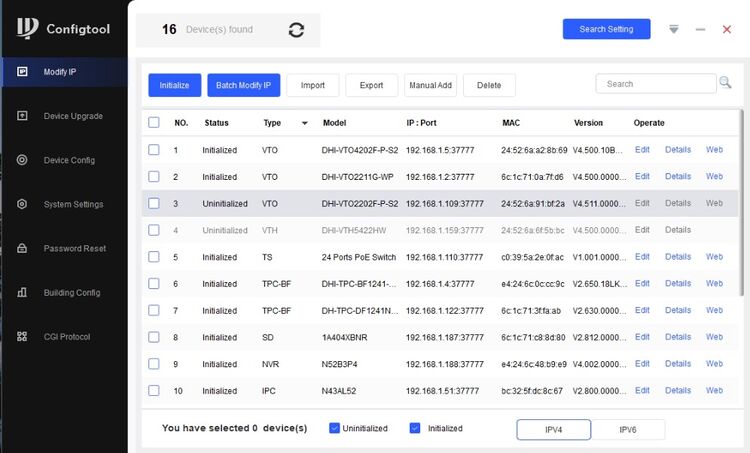Click the search magnifier icon
Image resolution: width=750 pixels, height=453 pixels.
pos(725,82)
